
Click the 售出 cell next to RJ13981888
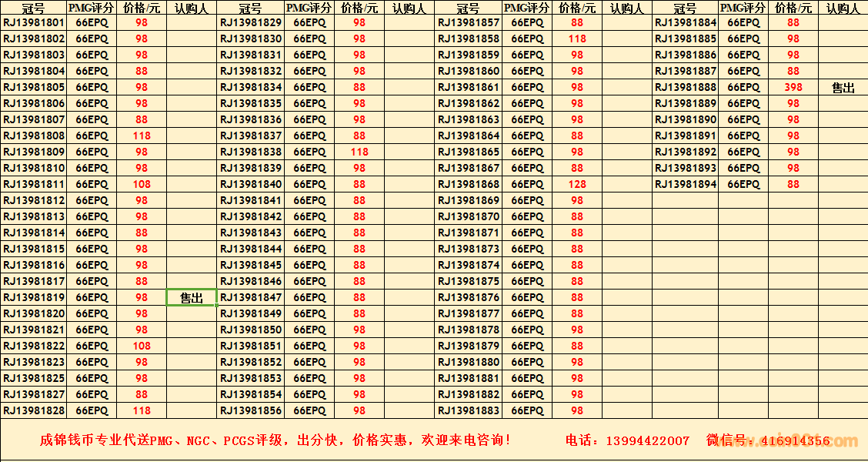843,88
